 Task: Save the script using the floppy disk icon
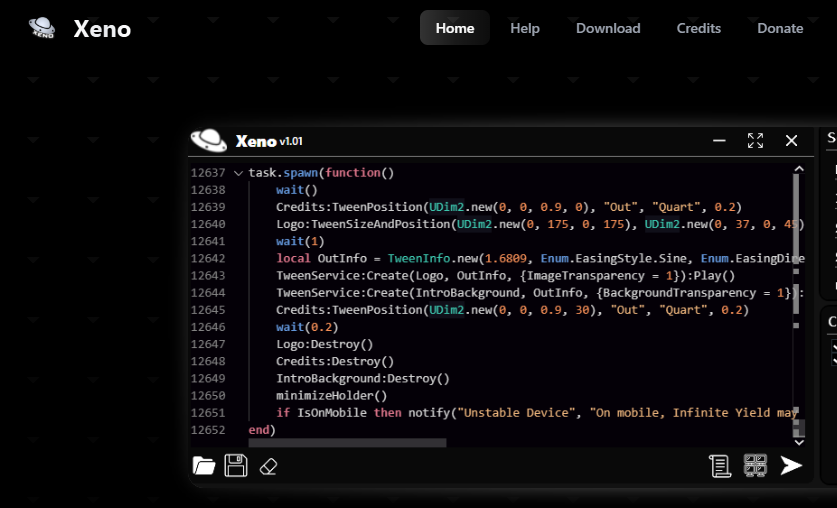[235, 466]
